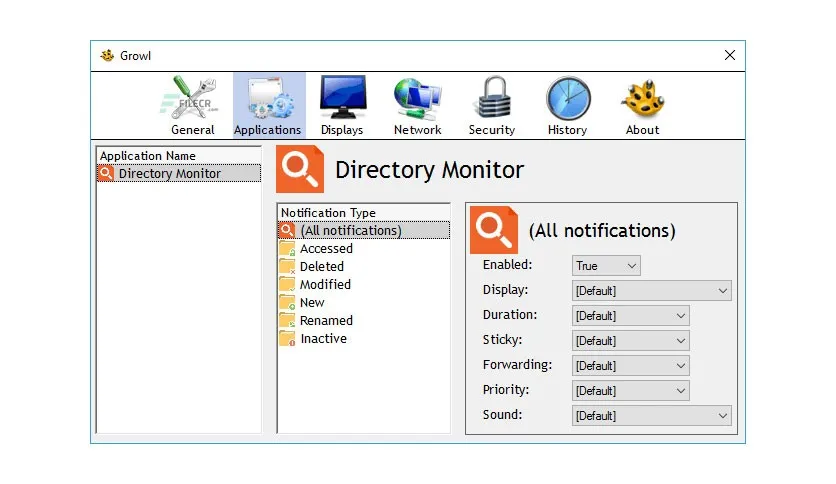Open the Priority dropdown
This screenshot has width=836, height=484.
point(631,391)
